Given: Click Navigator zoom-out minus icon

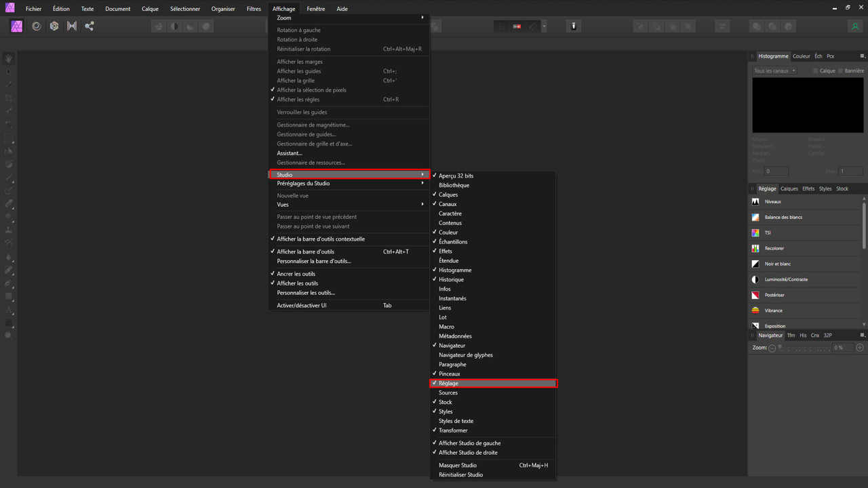Looking at the screenshot, I should pos(772,348).
